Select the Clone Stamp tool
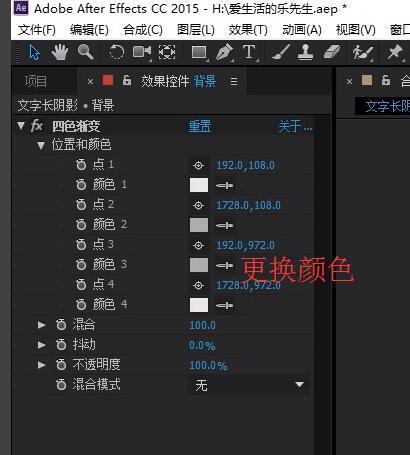The width and height of the screenshot is (410, 455). (x=305, y=53)
